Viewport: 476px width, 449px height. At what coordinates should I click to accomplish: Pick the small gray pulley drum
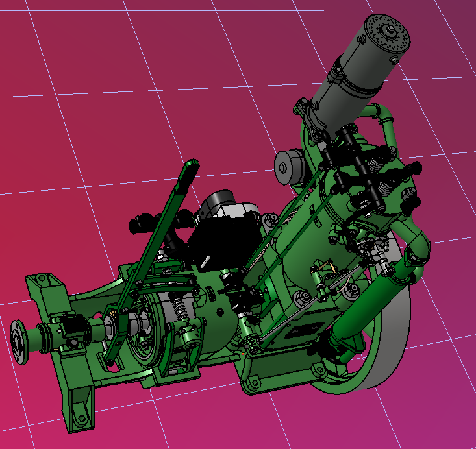(290, 166)
